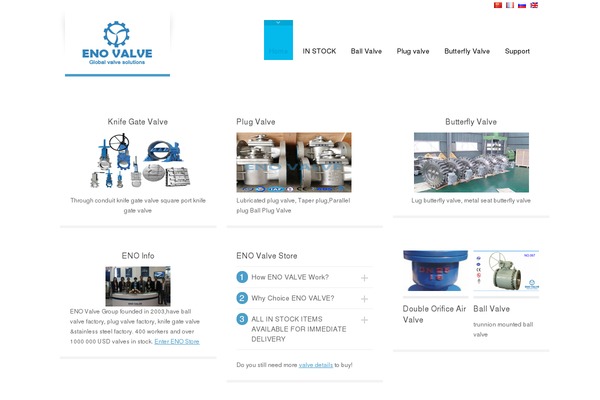The width and height of the screenshot is (600, 400).
Task: Open the ENO Info team photo
Action: pyautogui.click(x=138, y=286)
